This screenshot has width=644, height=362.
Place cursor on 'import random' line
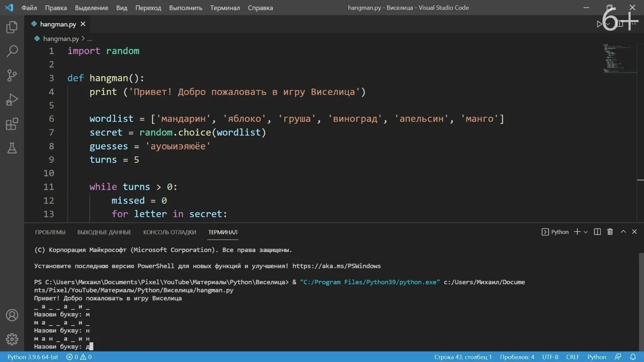[x=103, y=51]
